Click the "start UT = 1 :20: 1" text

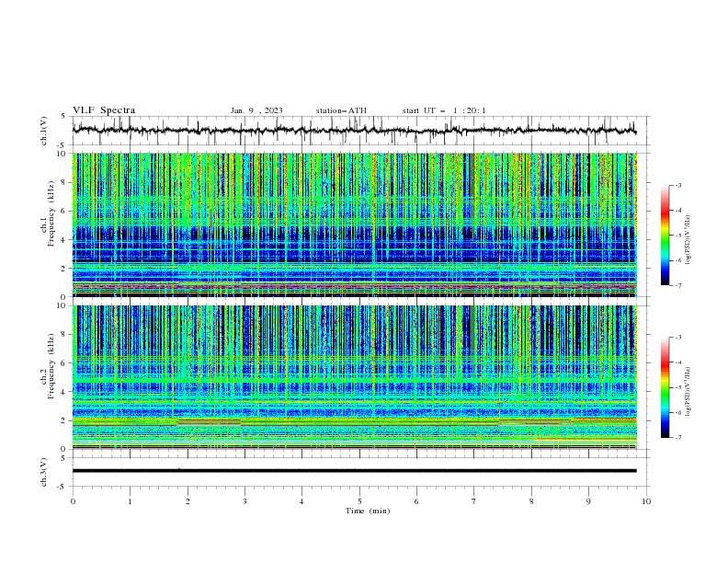coord(444,110)
